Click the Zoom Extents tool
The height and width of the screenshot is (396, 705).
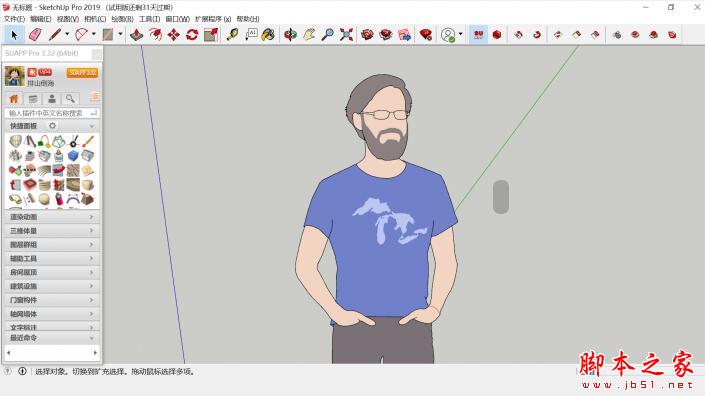[346, 35]
